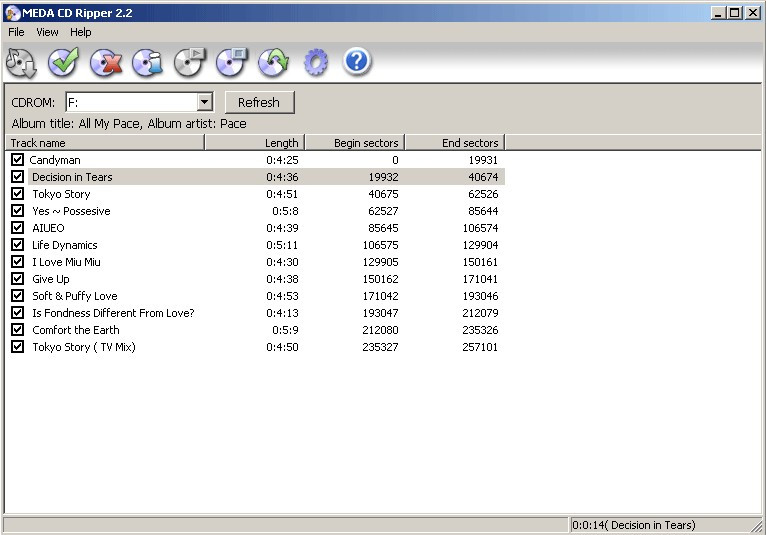
Task: Click the 0:5:11 length value
Action: [x=282, y=245]
